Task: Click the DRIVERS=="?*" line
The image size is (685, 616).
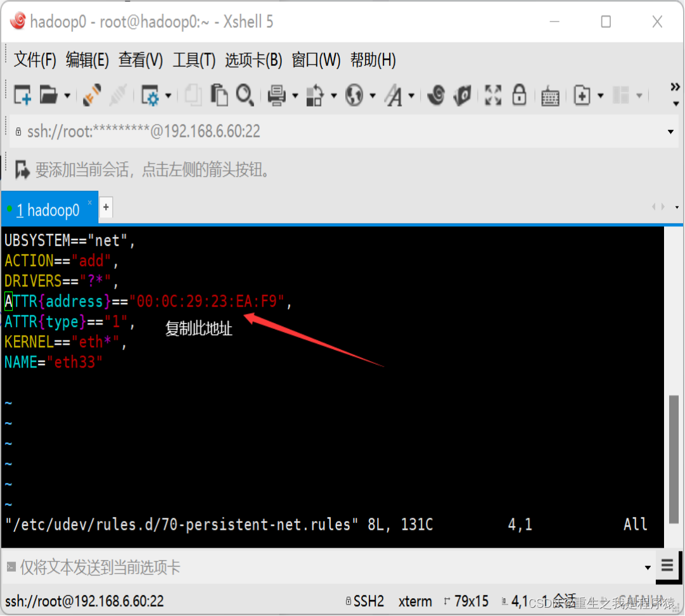Action: [61, 281]
